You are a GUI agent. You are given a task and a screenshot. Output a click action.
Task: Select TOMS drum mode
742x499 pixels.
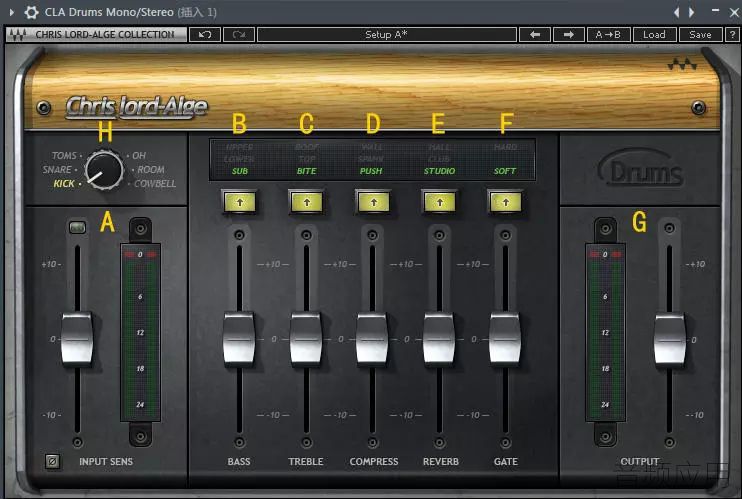tap(64, 155)
